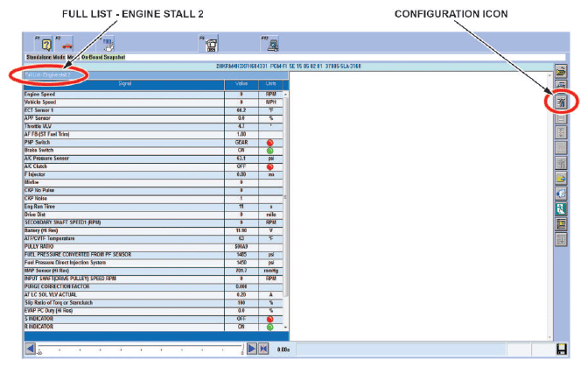Select the MAP Sensor (Hi Res) row
Viewport: 588px width, 367px height.
[153, 271]
